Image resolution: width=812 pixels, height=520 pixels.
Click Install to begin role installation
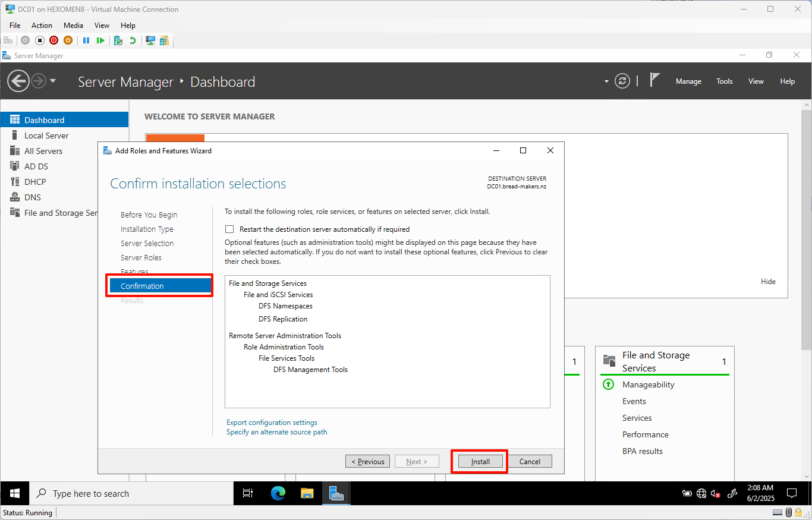coord(479,461)
